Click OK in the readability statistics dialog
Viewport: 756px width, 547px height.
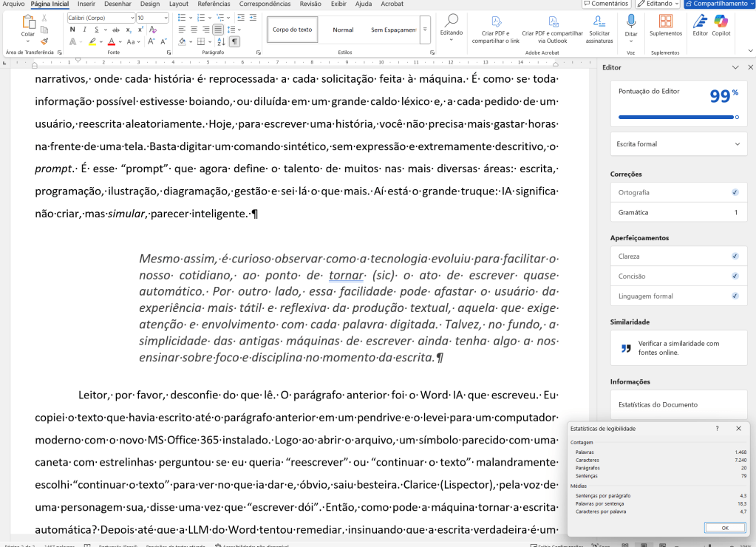(724, 528)
